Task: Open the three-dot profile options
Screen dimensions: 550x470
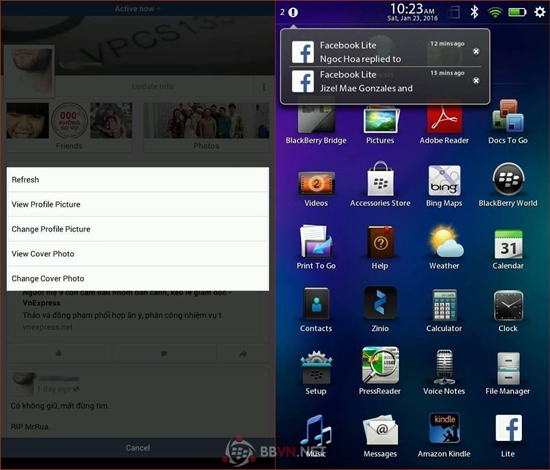Action: (x=264, y=87)
